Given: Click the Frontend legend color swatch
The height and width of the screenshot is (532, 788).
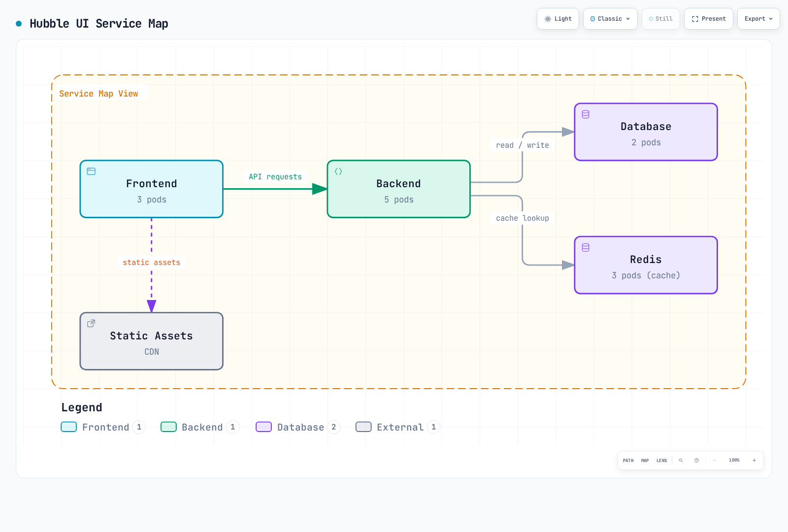Looking at the screenshot, I should pos(69,427).
